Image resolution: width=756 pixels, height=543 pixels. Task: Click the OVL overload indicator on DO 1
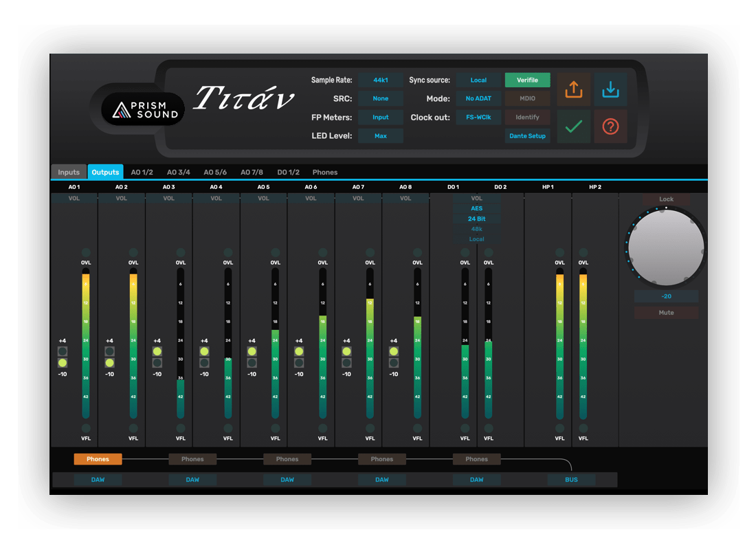(465, 252)
